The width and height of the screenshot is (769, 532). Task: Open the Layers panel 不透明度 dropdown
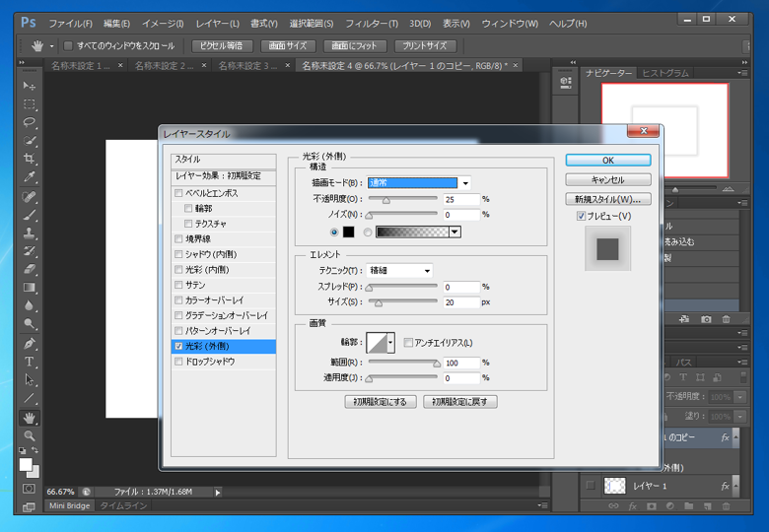tap(740, 397)
